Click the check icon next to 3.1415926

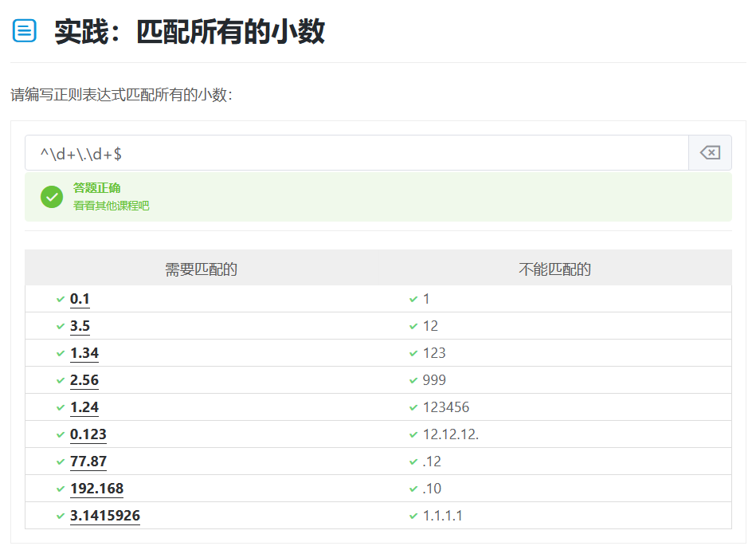coord(61,516)
